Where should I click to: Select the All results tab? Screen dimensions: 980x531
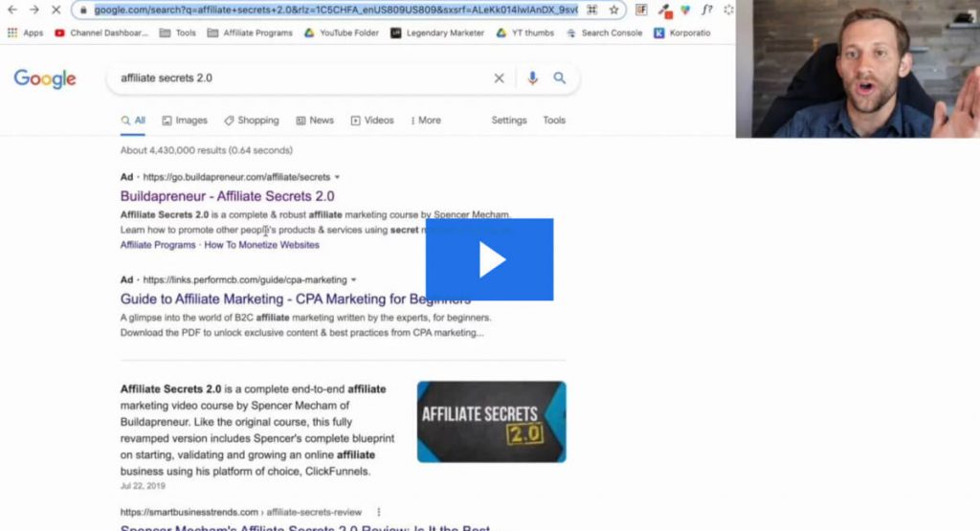(133, 121)
